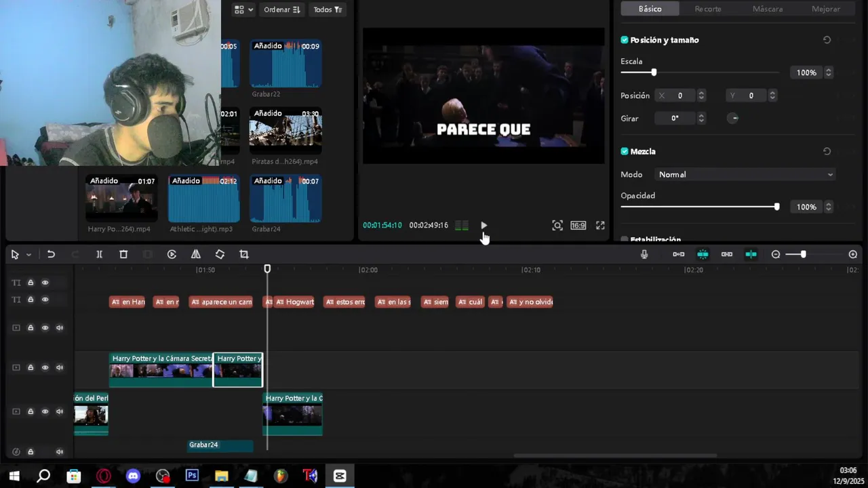The height and width of the screenshot is (488, 868).
Task: Open the Windows Start menu
Action: click(14, 476)
